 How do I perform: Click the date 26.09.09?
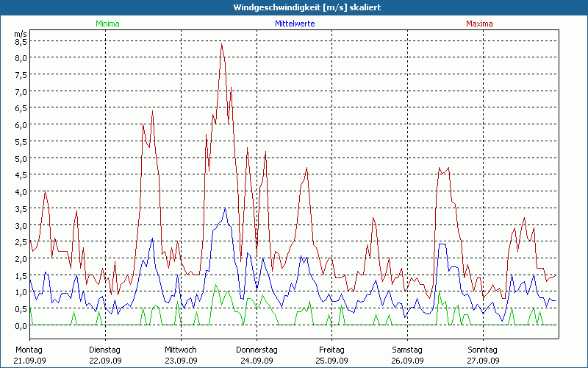point(408,361)
